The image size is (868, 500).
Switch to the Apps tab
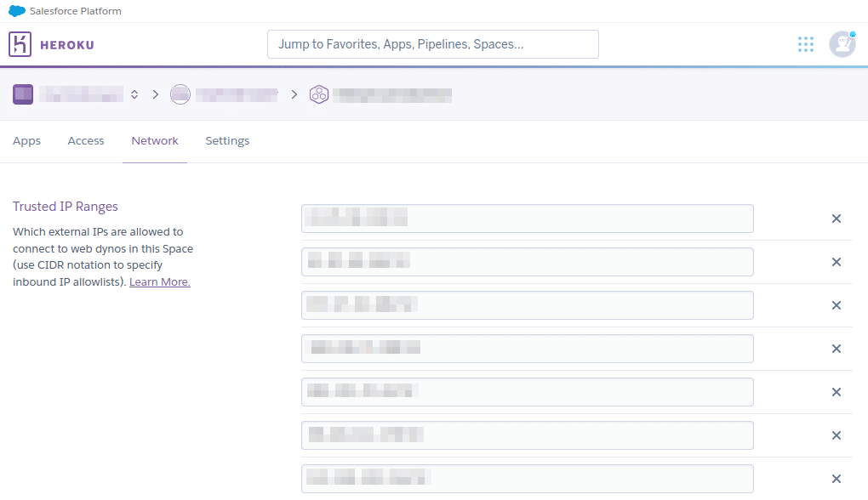pos(26,141)
